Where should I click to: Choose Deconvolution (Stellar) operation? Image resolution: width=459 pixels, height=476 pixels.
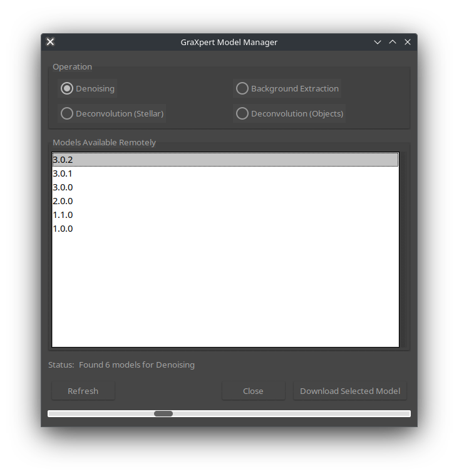[112, 113]
